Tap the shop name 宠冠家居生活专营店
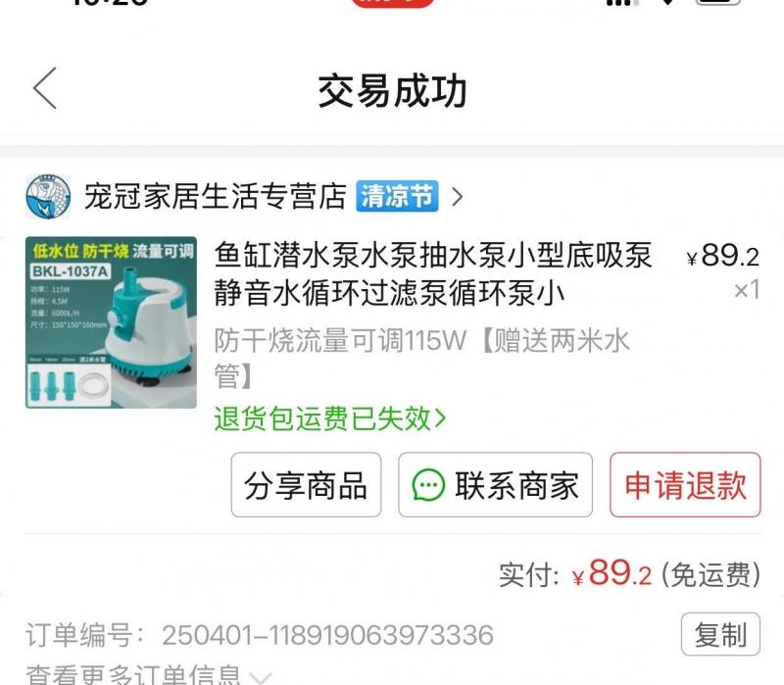 point(216,196)
